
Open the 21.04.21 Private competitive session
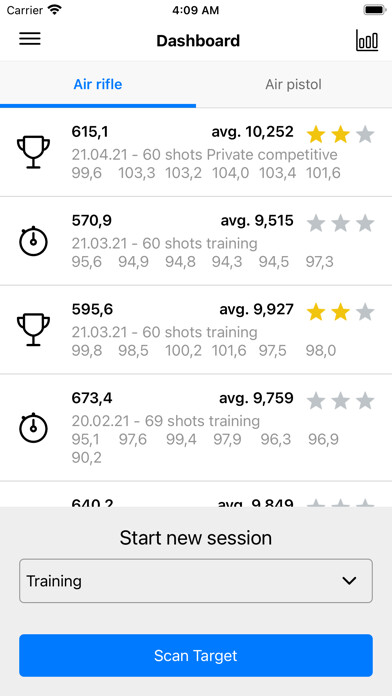coord(196,152)
